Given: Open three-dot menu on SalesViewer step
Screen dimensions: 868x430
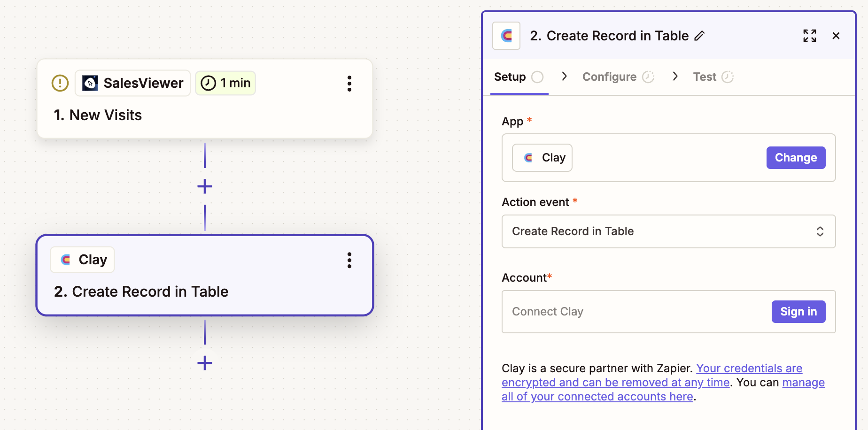Looking at the screenshot, I should click(349, 84).
